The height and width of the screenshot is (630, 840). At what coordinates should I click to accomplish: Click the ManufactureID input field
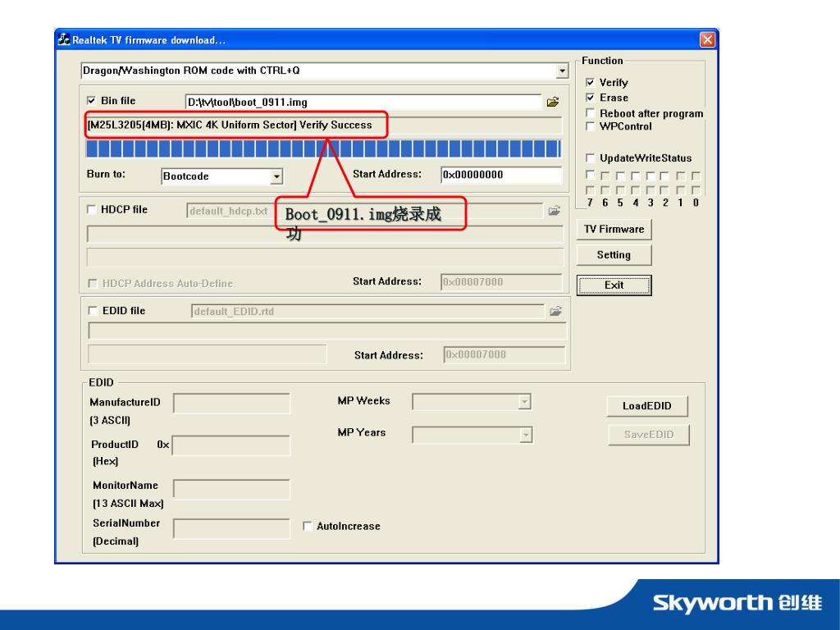tap(231, 404)
